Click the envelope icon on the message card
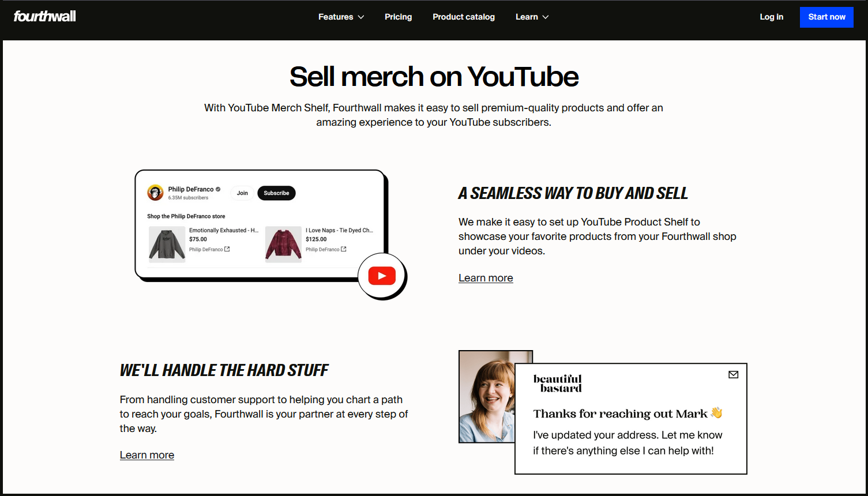The height and width of the screenshot is (496, 868). [733, 374]
